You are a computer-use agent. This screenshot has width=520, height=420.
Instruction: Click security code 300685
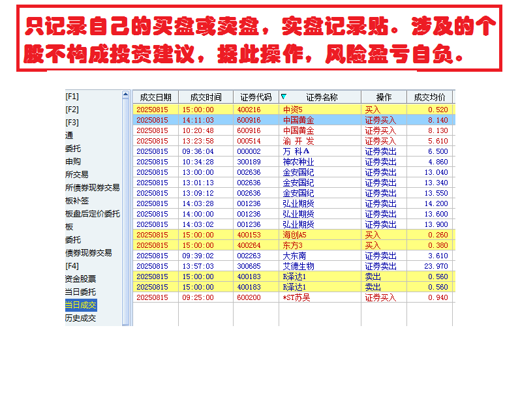[249, 266]
